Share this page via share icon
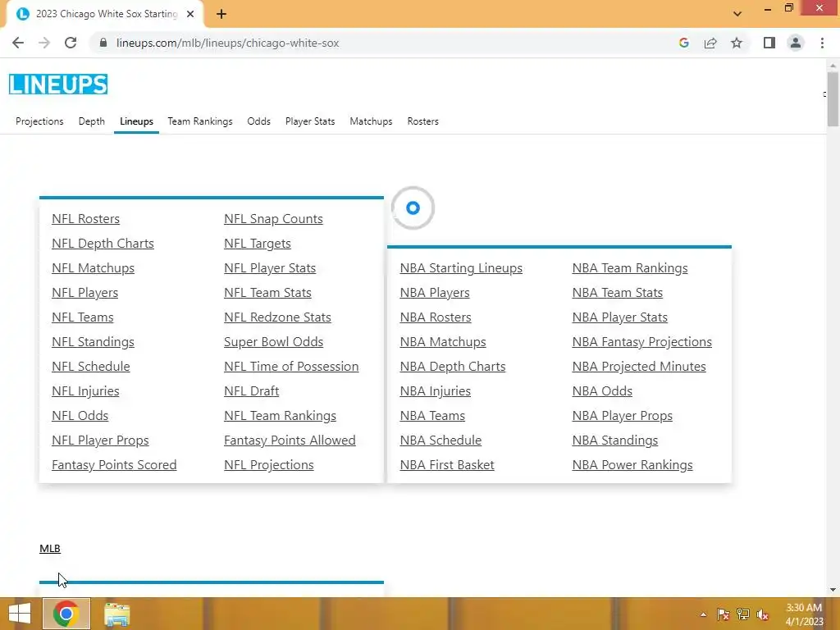The image size is (840, 630). [710, 43]
